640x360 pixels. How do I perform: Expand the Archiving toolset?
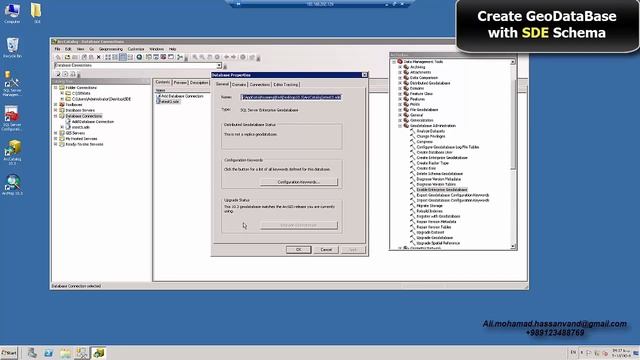(x=400, y=67)
